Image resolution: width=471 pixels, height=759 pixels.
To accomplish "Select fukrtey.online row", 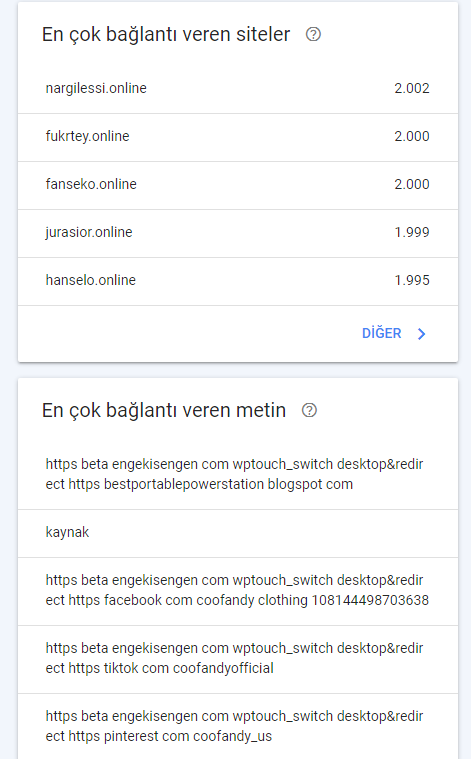I will point(238,137).
